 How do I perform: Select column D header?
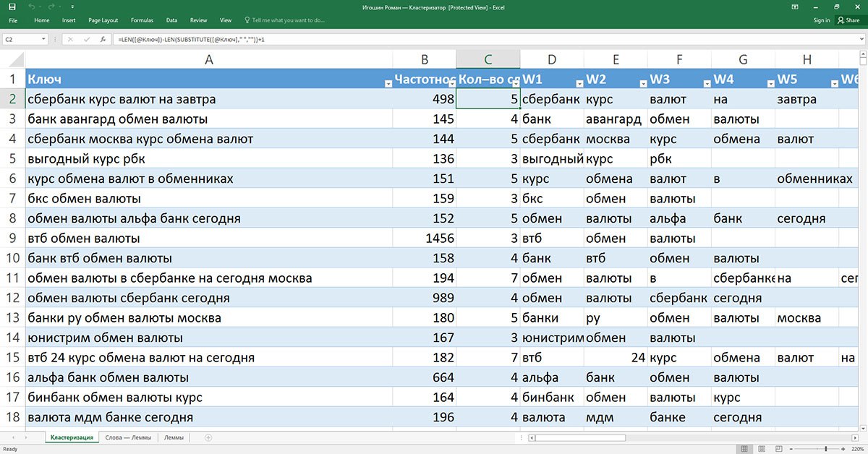click(552, 59)
